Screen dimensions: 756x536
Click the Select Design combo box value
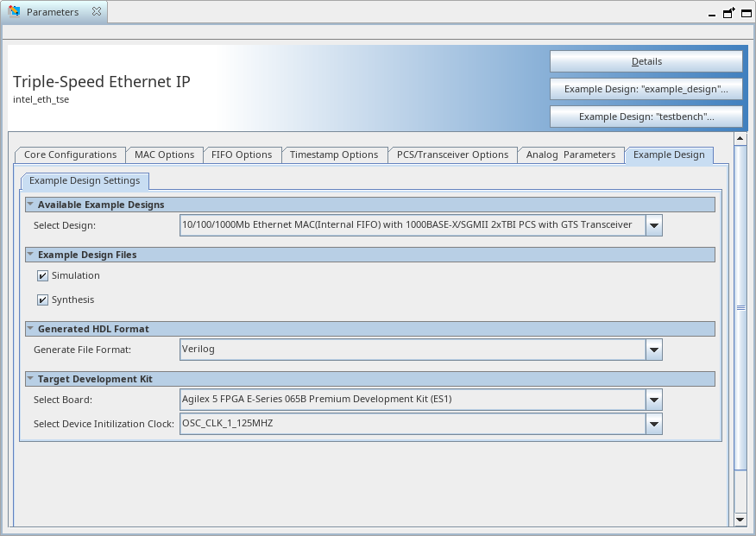(413, 225)
